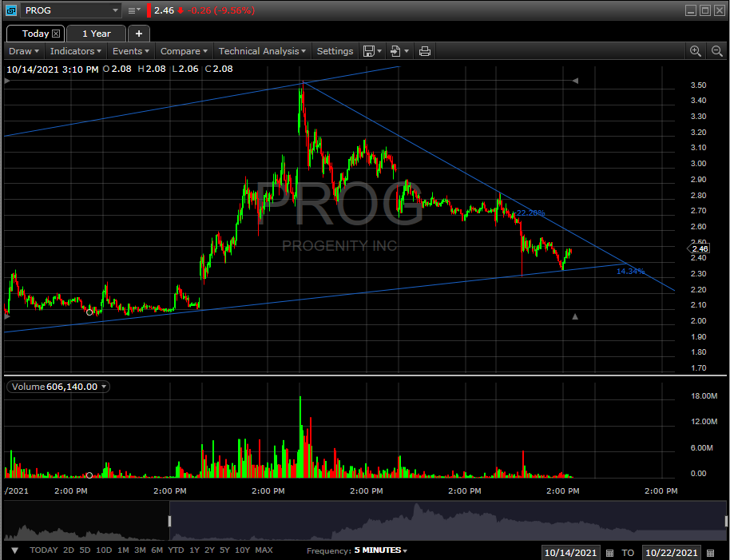Expand the save options arrow

tap(379, 51)
